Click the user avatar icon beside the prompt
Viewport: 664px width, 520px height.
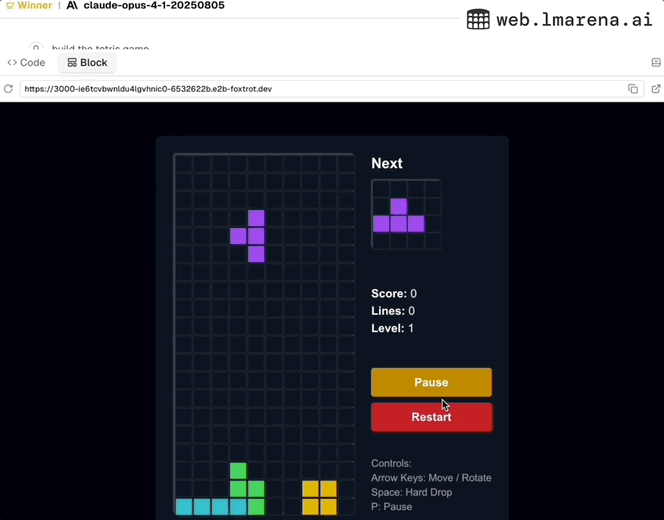click(x=36, y=47)
